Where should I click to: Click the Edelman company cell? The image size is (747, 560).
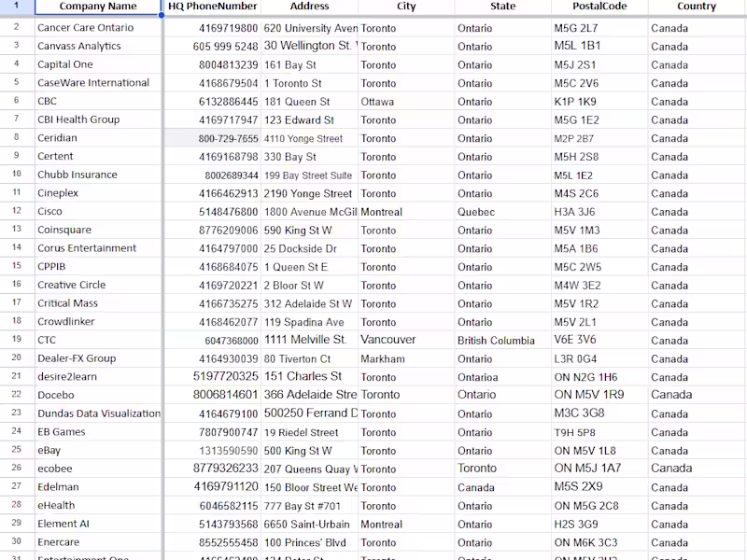click(98, 487)
